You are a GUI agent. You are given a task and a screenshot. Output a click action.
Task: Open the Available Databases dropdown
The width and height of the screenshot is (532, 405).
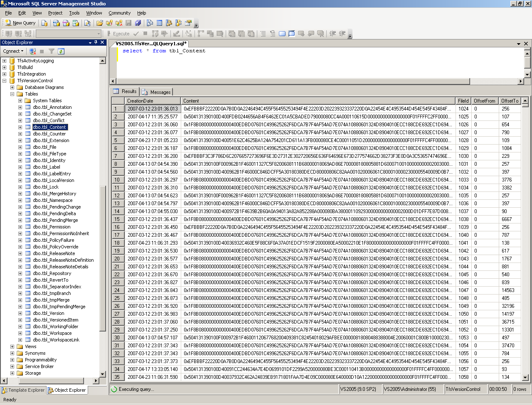[x=99, y=34]
